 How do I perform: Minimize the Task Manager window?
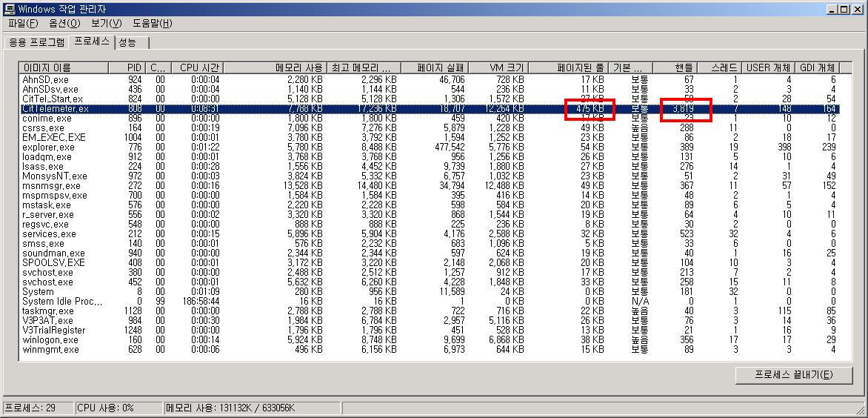pyautogui.click(x=833, y=9)
